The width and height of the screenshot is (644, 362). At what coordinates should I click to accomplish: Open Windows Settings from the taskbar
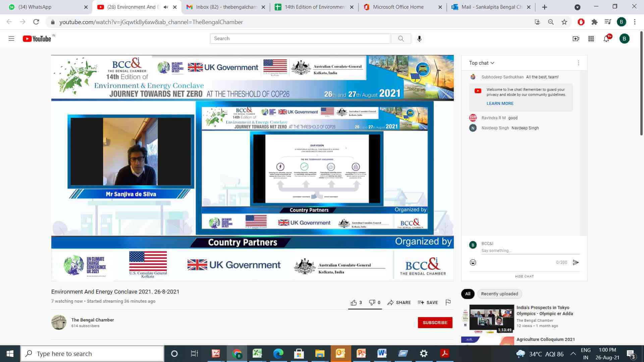point(424,354)
